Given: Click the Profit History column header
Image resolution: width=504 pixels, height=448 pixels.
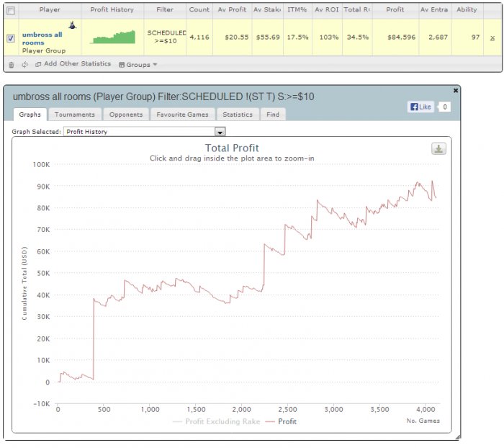Looking at the screenshot, I should [112, 9].
